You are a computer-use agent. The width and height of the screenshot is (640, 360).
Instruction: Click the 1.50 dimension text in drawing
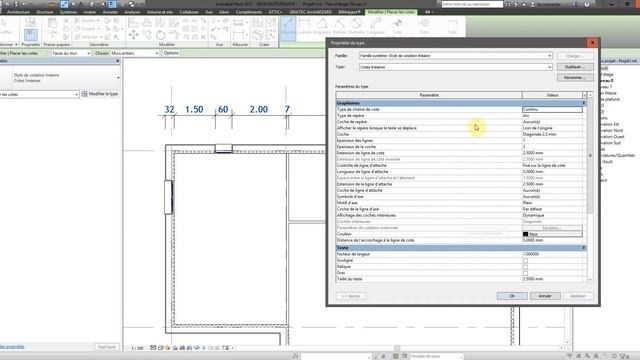point(194,109)
